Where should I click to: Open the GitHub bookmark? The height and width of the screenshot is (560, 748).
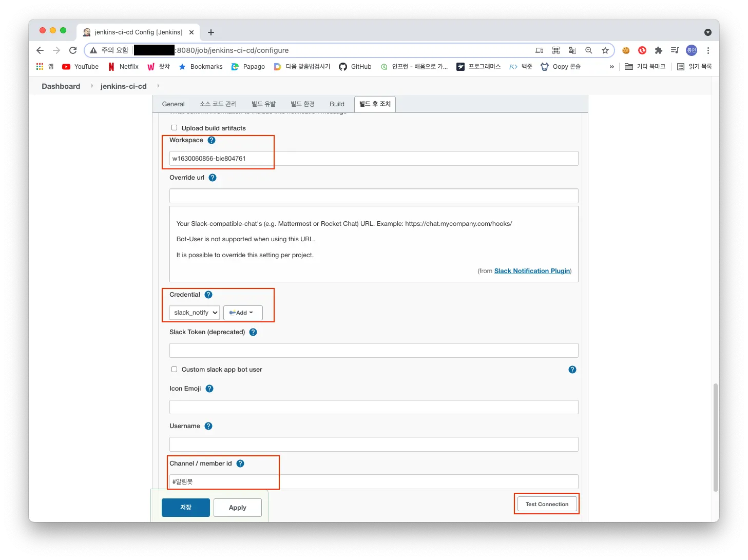pyautogui.click(x=355, y=67)
